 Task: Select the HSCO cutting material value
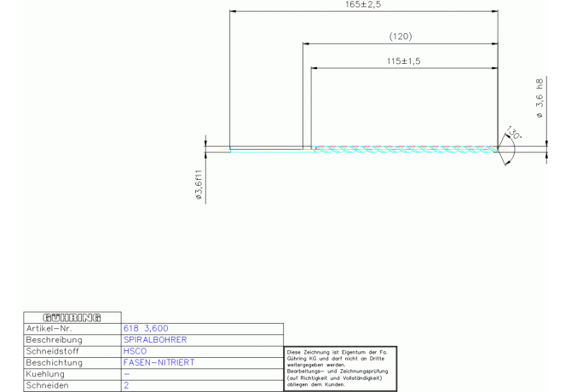tap(135, 351)
